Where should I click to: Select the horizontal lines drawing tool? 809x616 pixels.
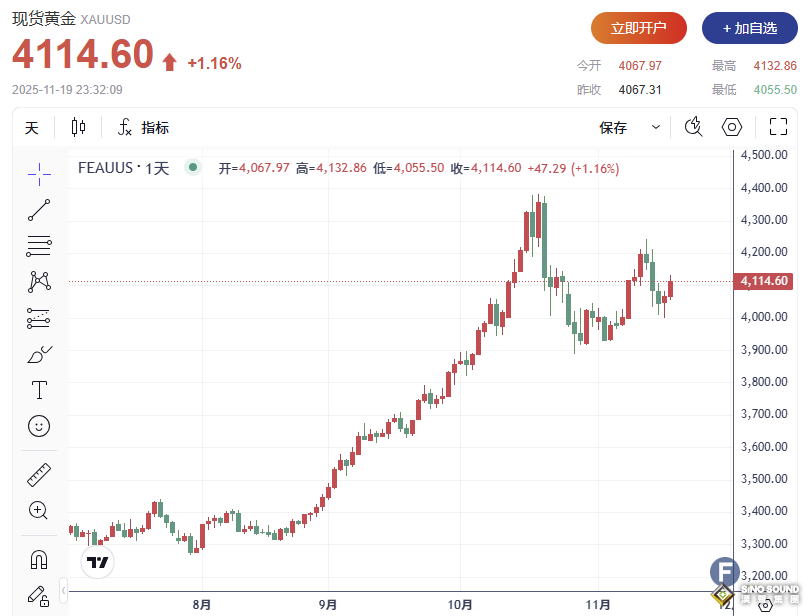(38, 245)
